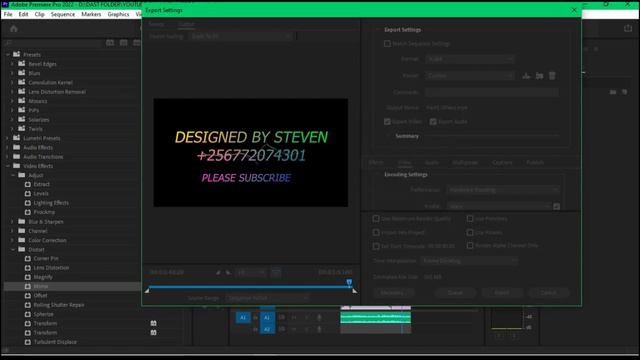
Task: Click the in-point triangle on preview timeline
Action: [147, 290]
